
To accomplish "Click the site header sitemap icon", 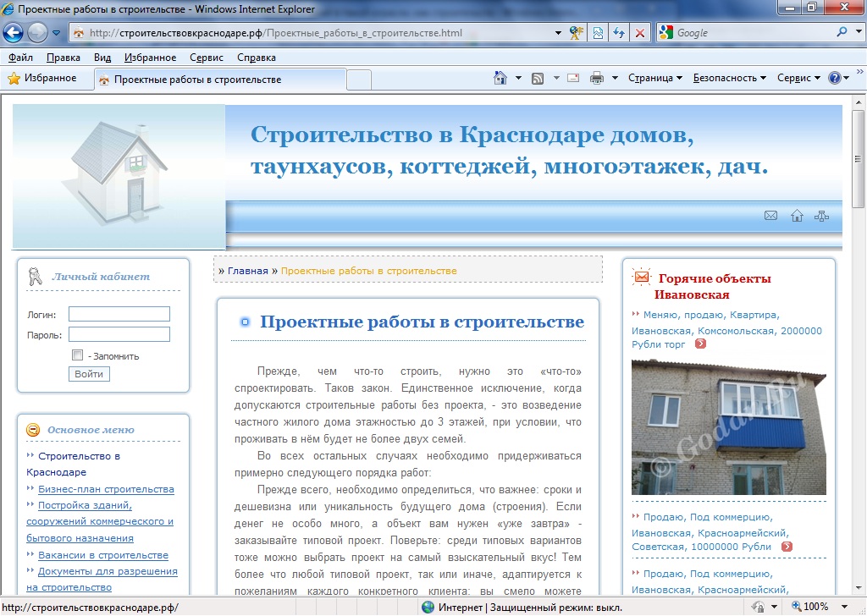I will pos(821,216).
